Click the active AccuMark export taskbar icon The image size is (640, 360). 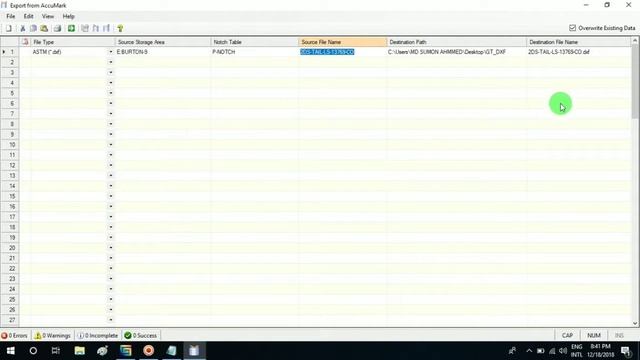pyautogui.click(x=194, y=351)
